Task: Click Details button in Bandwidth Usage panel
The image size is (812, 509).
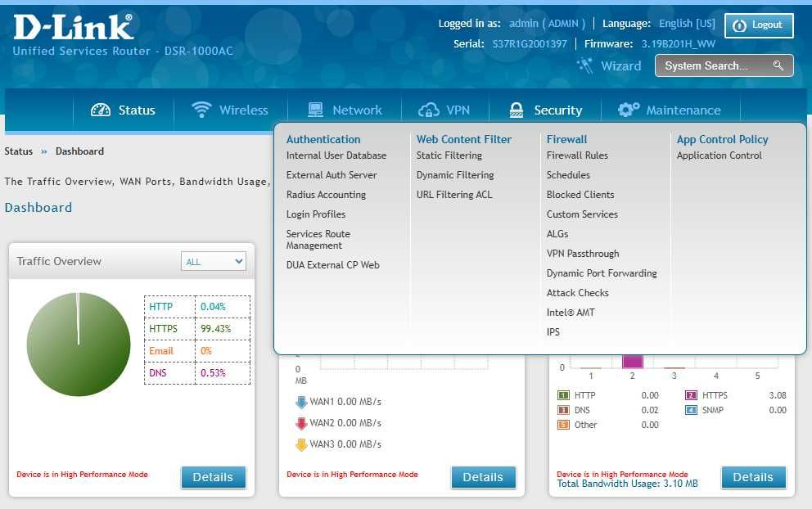Action: [x=753, y=477]
